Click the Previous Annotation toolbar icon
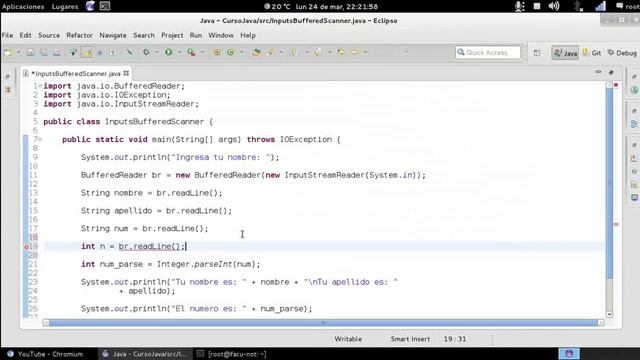Image resolution: width=640 pixels, height=360 pixels. point(318,52)
